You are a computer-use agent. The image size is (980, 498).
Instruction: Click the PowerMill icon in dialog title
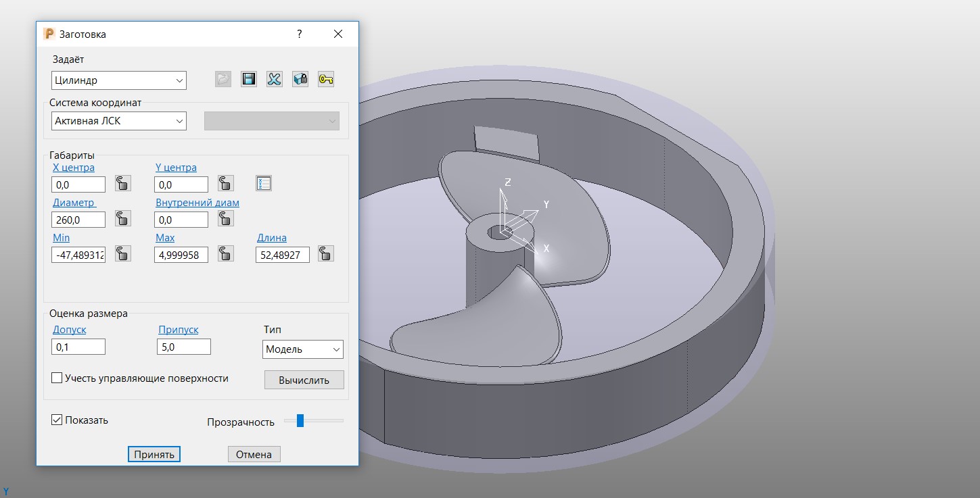point(48,34)
